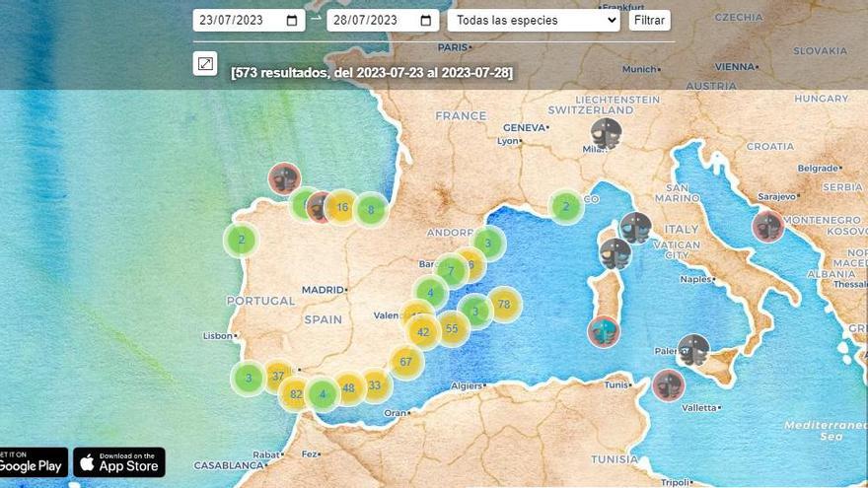This screenshot has width=868, height=488.
Task: Open yellow cluster labeled 37
Action: (x=278, y=377)
